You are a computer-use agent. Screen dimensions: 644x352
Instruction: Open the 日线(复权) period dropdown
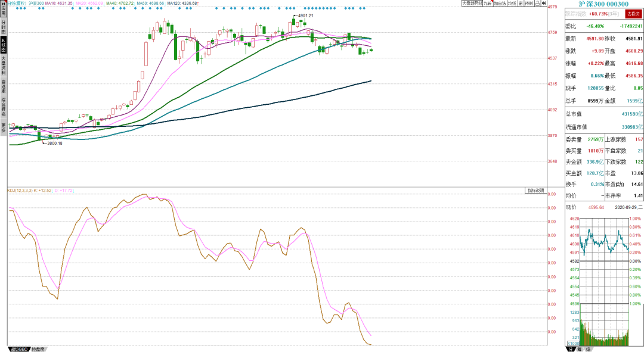(17, 4)
